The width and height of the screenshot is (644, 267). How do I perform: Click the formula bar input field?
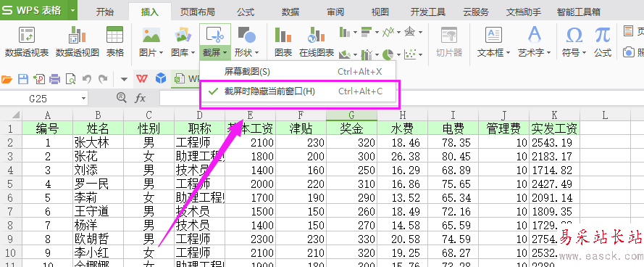(401, 99)
